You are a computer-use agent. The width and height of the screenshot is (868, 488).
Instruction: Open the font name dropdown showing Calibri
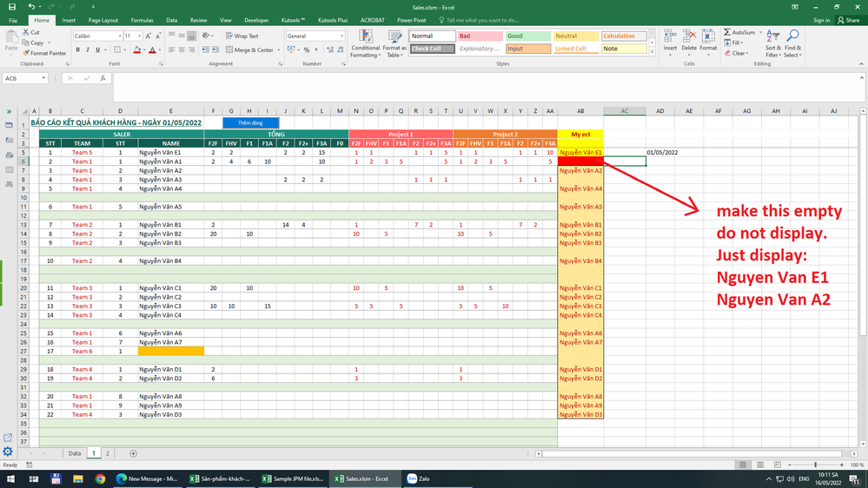tap(120, 36)
